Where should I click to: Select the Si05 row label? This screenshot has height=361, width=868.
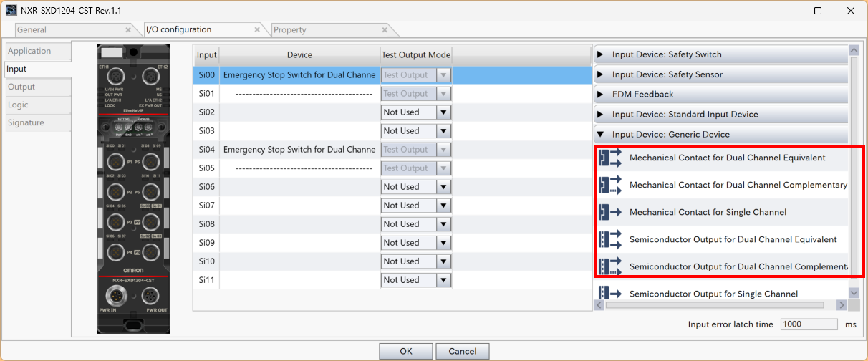pos(206,168)
